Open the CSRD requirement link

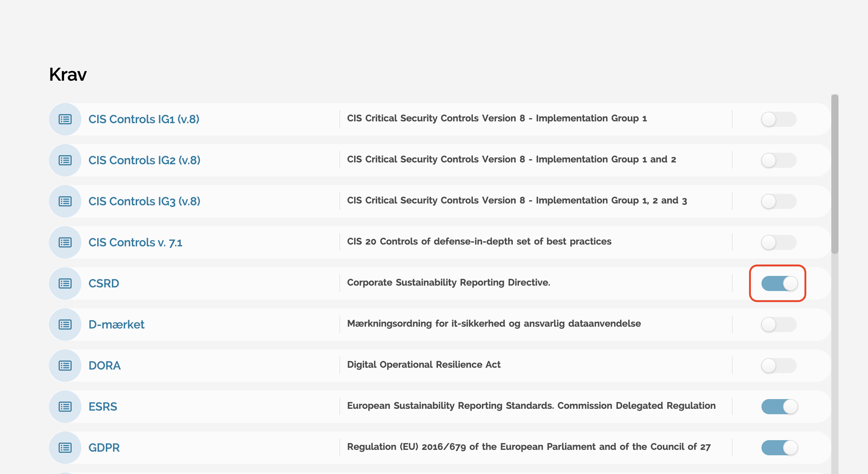pos(104,283)
